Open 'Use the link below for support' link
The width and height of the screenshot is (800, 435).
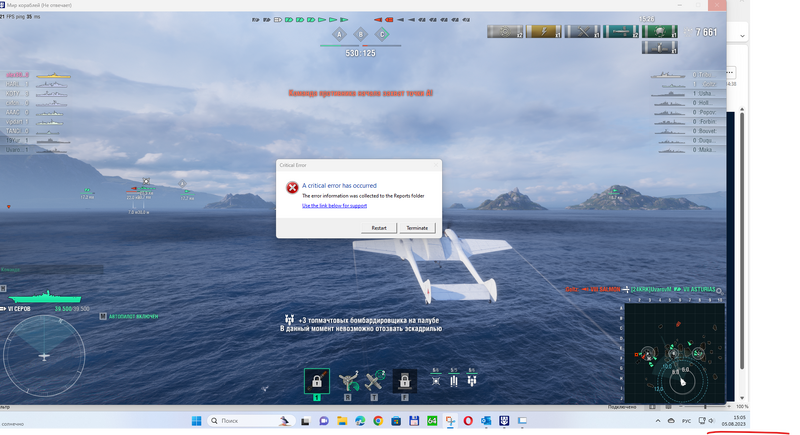(x=334, y=206)
